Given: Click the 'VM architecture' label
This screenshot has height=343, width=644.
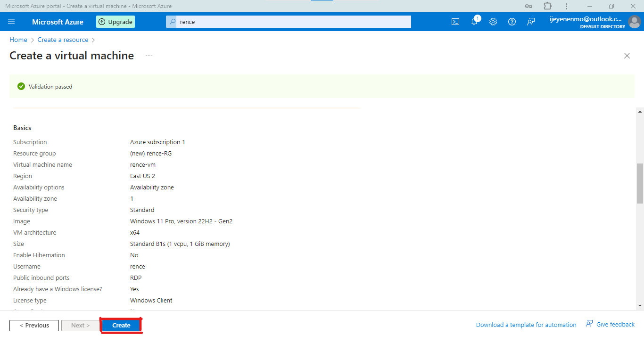Looking at the screenshot, I should 34,233.
